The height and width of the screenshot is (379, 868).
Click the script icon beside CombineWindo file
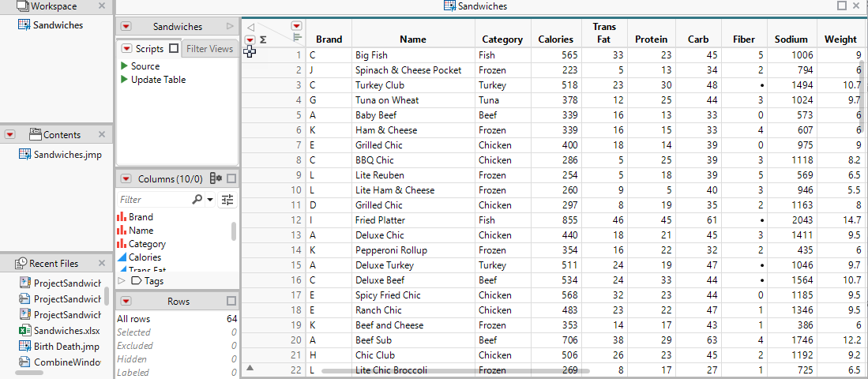point(24,362)
